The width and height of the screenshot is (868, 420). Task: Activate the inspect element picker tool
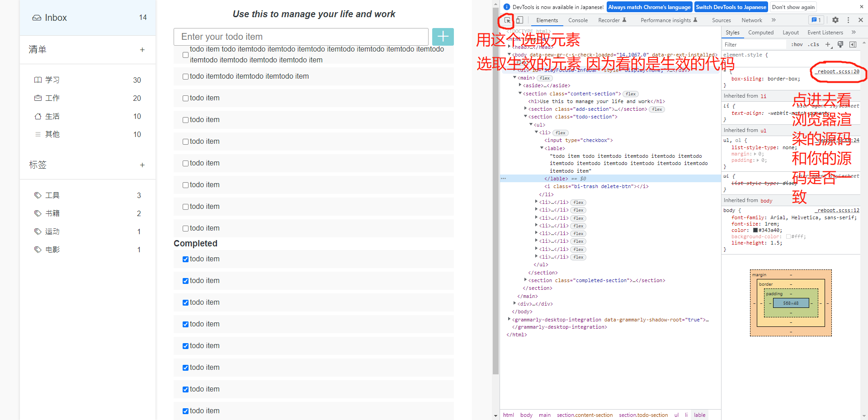pyautogui.click(x=507, y=20)
